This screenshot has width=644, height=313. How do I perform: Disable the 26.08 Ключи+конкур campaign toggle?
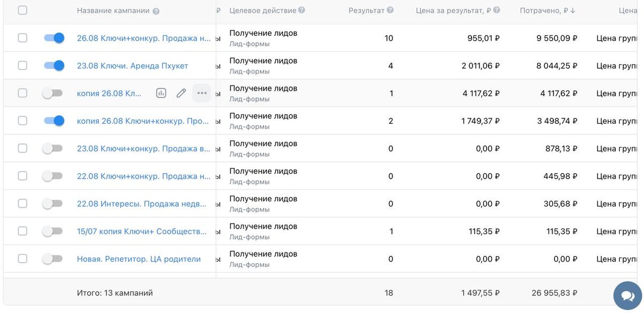(x=54, y=38)
